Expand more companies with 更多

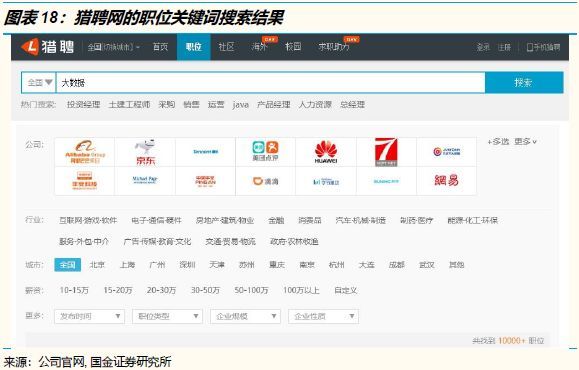tap(525, 141)
